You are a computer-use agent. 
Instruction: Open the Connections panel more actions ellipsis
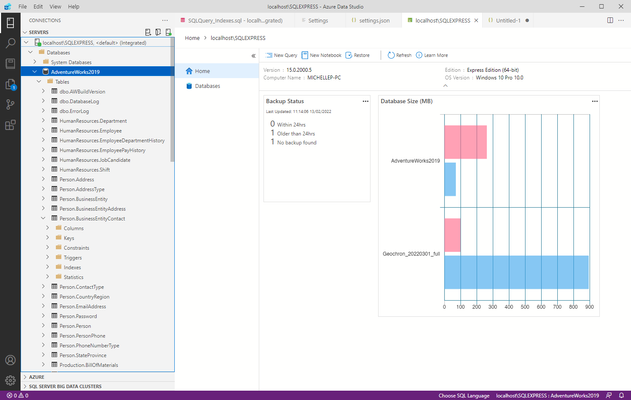tap(165, 21)
